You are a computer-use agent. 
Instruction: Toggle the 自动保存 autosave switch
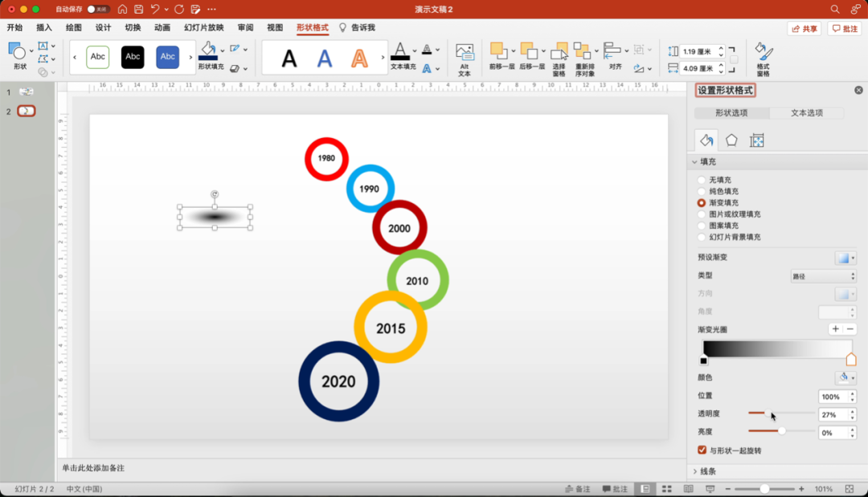97,9
